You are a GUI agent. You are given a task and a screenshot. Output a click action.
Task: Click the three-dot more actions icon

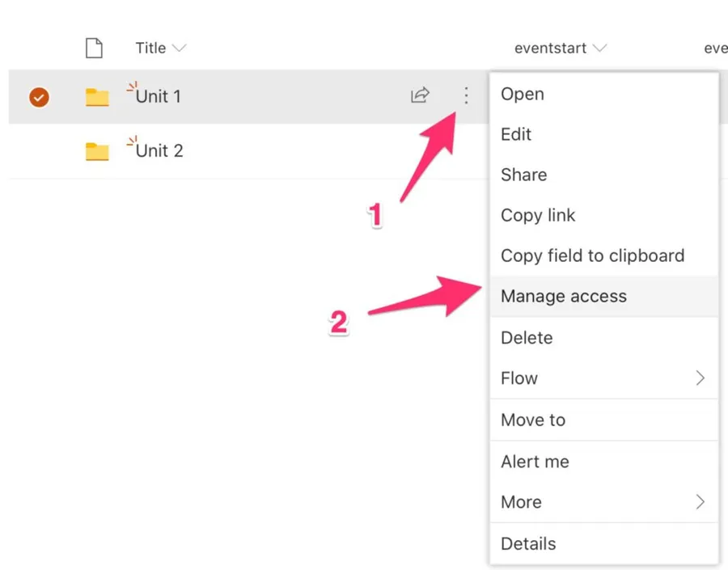point(466,96)
